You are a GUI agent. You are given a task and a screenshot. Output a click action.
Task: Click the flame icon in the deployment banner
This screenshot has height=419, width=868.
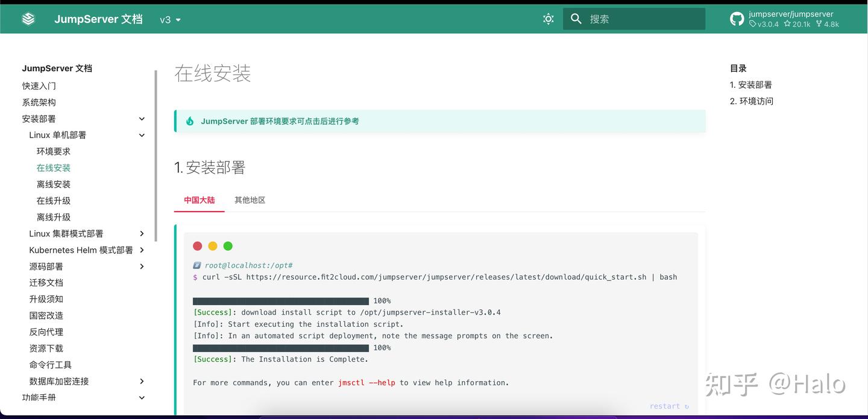click(189, 121)
